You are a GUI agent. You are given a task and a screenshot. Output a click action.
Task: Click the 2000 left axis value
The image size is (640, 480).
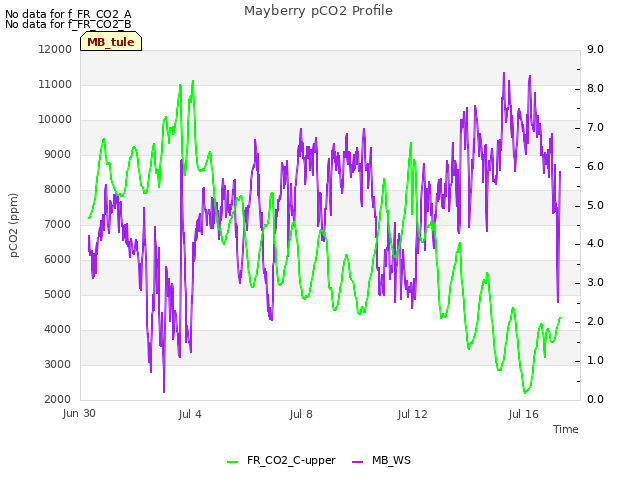(x=58, y=400)
